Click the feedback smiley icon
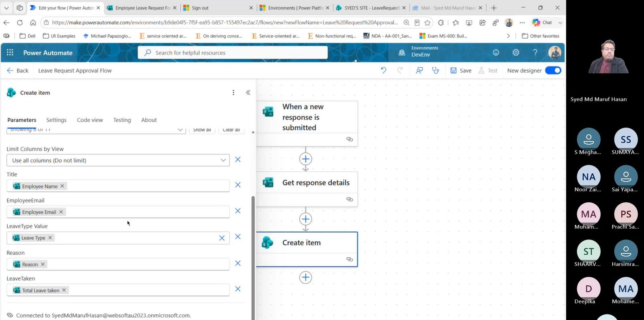The height and width of the screenshot is (320, 644). (x=496, y=52)
